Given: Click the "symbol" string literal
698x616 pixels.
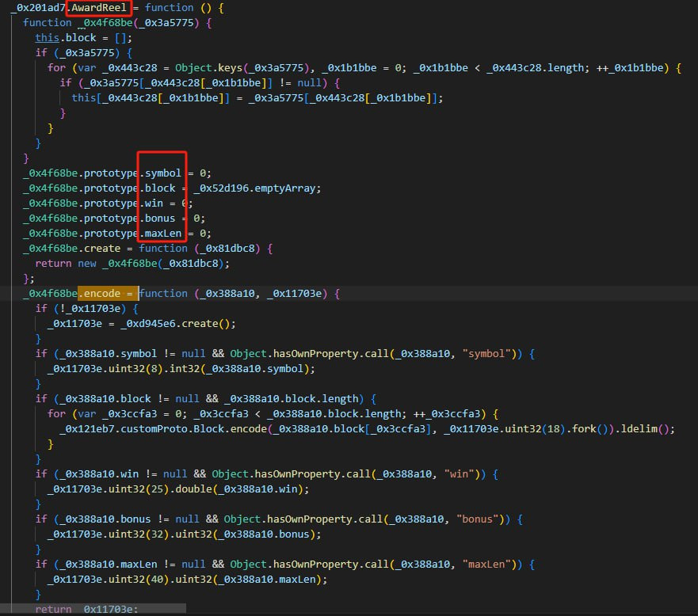Looking at the screenshot, I should tap(486, 354).
